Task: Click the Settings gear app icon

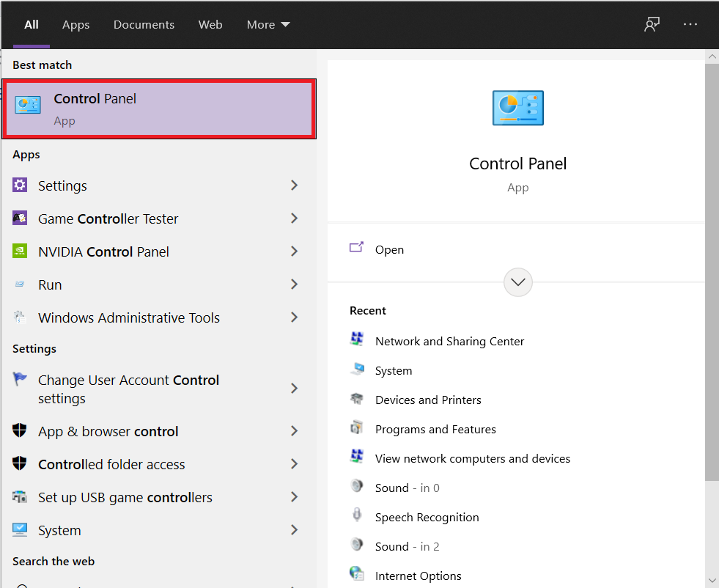Action: pyautogui.click(x=20, y=185)
